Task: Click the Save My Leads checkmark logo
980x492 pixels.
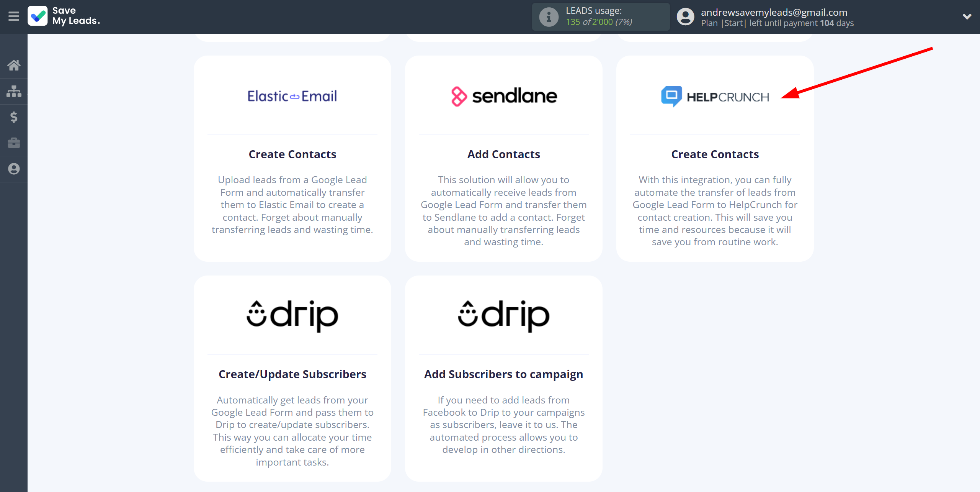Action: (38, 16)
